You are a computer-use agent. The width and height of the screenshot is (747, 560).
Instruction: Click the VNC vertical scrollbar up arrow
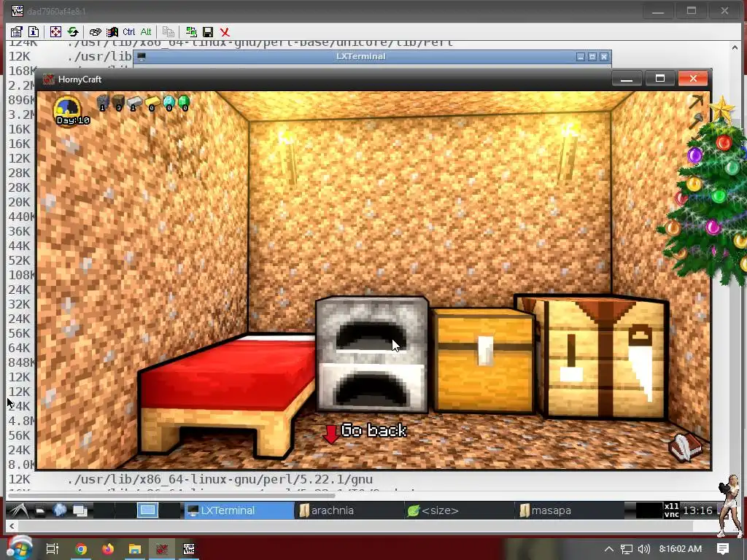pyautogui.click(x=734, y=47)
